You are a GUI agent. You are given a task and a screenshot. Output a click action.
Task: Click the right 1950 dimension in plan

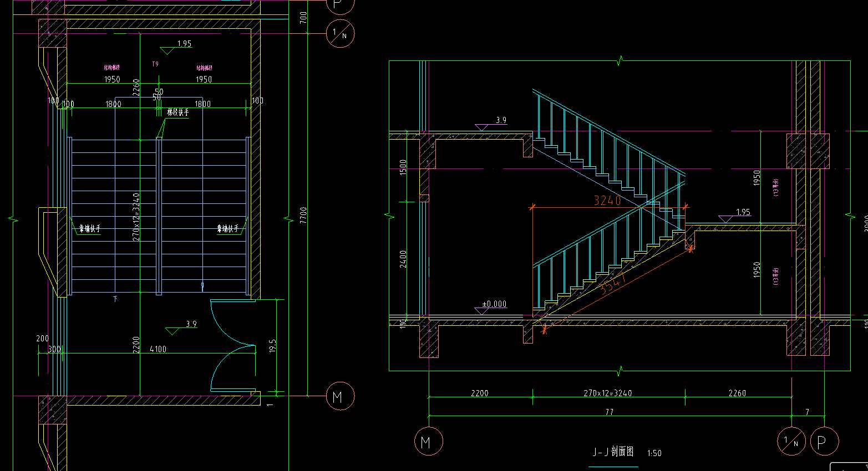pyautogui.click(x=204, y=79)
